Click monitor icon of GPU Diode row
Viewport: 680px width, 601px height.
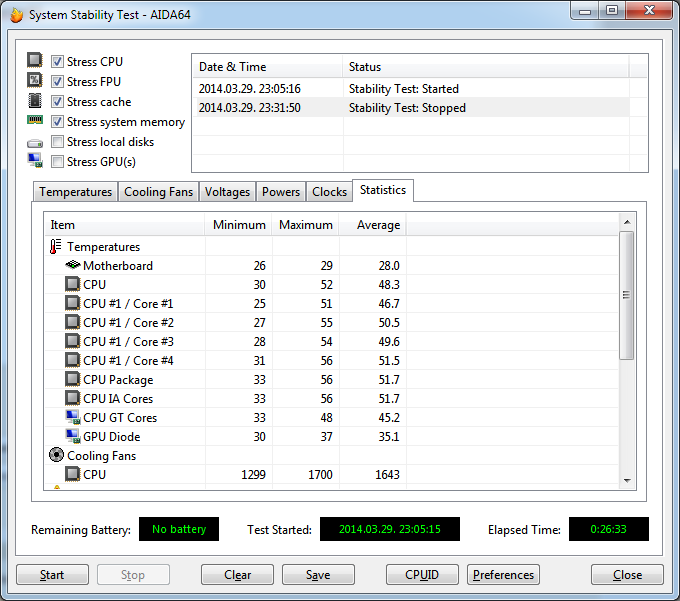click(73, 436)
